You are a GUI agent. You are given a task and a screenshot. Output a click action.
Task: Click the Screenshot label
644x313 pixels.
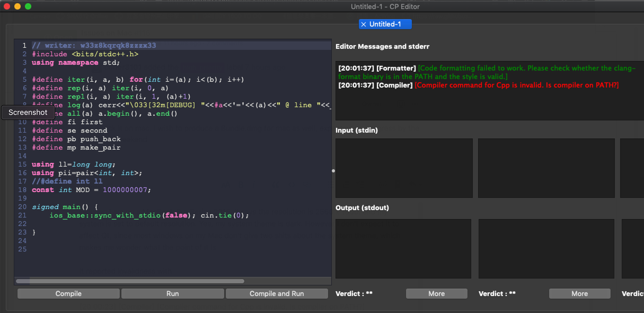(x=28, y=112)
